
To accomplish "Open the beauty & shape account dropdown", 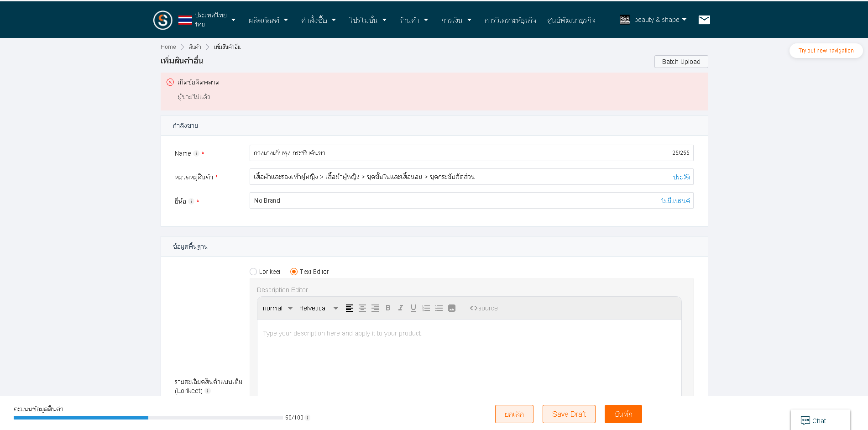I will (660, 20).
